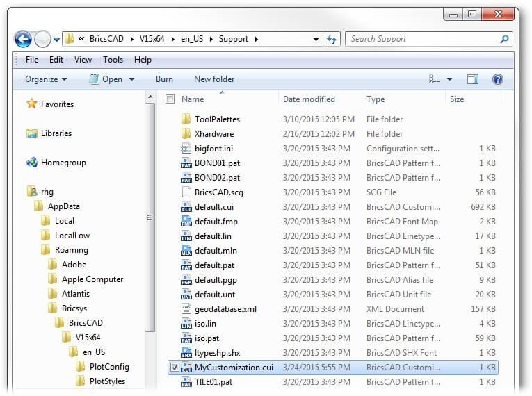Screen dimensions: 532x396
Task: Click the Open toolbar button
Action: click(106, 79)
